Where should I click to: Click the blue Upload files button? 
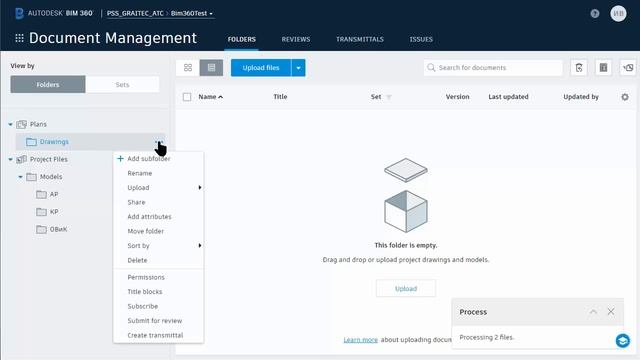tap(261, 68)
